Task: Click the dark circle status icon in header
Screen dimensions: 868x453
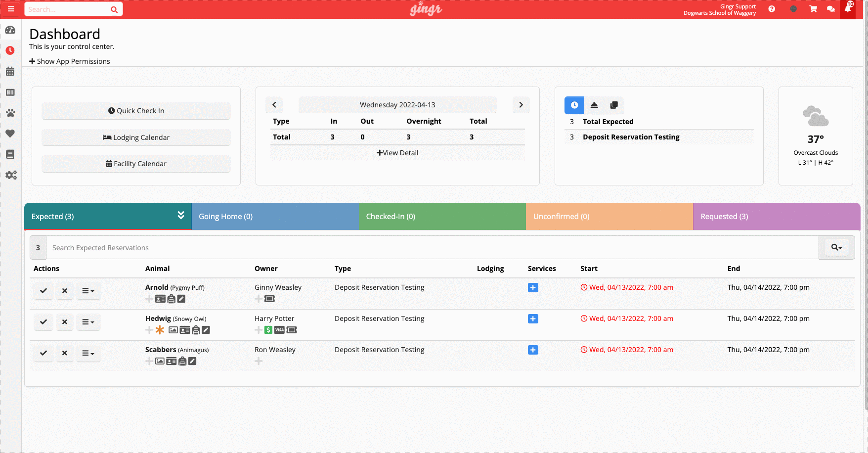Action: tap(793, 9)
